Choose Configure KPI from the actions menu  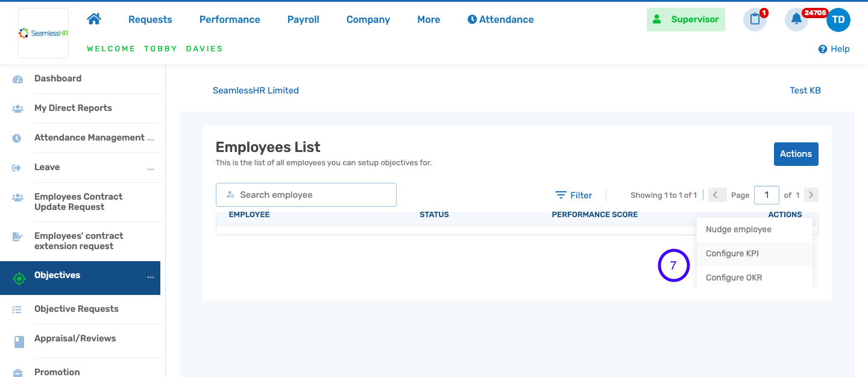point(732,253)
